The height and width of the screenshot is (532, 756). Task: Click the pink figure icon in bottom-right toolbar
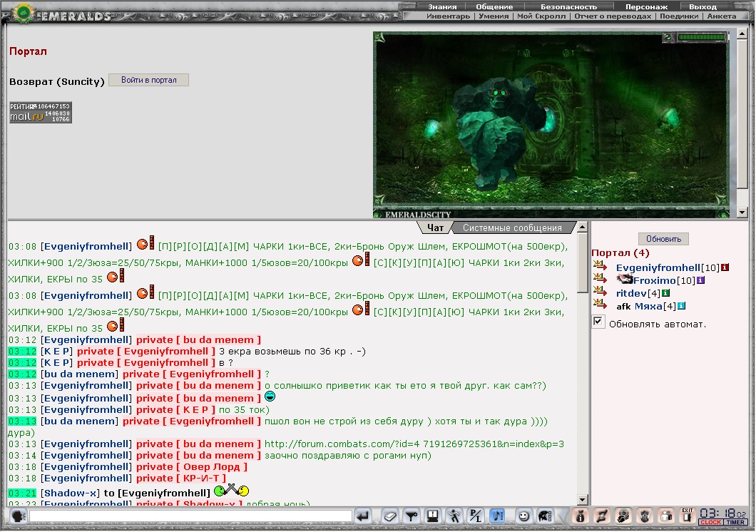[581, 516]
